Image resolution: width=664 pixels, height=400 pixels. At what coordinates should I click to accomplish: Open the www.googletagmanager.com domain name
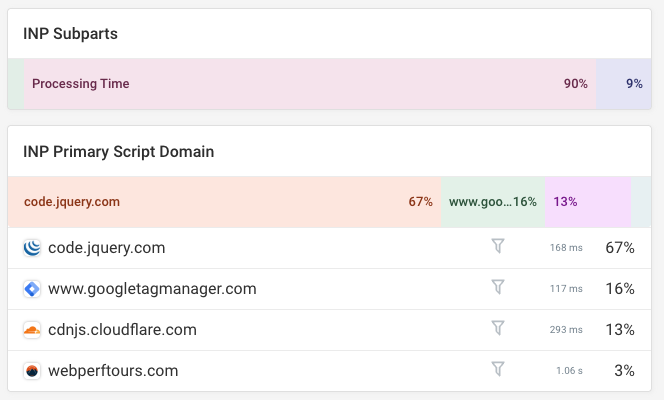point(152,289)
